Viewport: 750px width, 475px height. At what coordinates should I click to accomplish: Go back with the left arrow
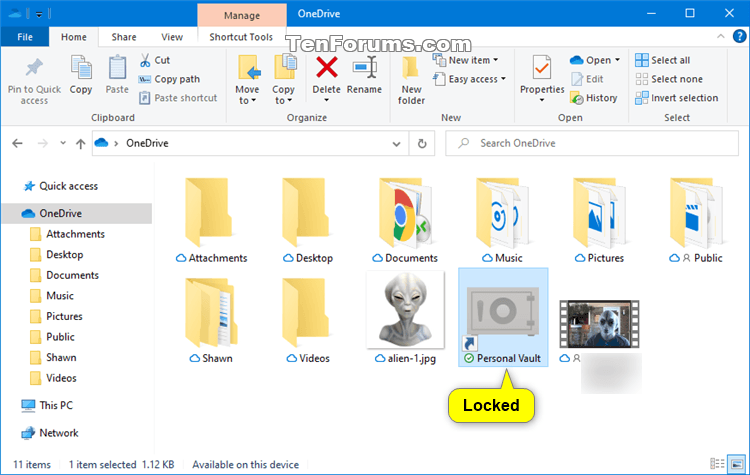pyautogui.click(x=18, y=143)
